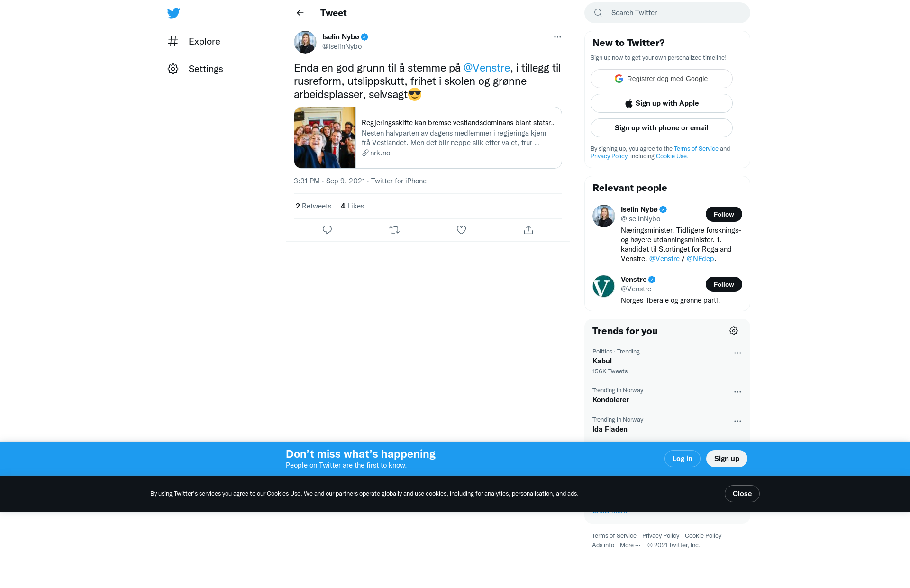This screenshot has width=910, height=588.
Task: Open Iselin Nybø's profile picture in tweet
Action: tap(305, 42)
